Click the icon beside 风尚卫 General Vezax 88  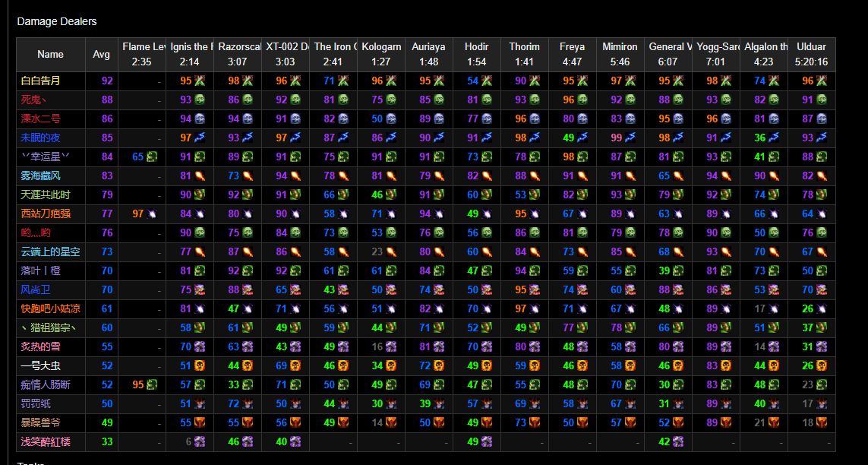679,289
